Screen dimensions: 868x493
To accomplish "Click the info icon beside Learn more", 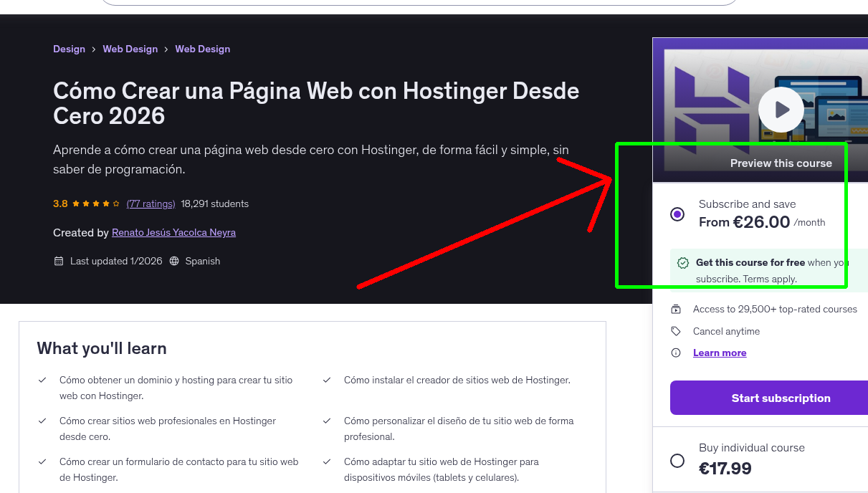I will point(676,353).
